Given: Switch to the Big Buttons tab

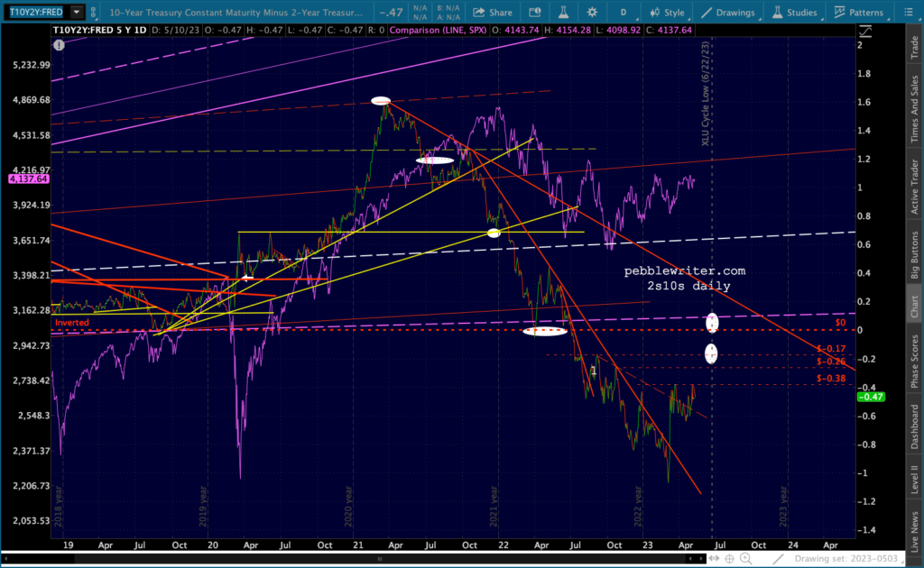Looking at the screenshot, I should pyautogui.click(x=915, y=254).
